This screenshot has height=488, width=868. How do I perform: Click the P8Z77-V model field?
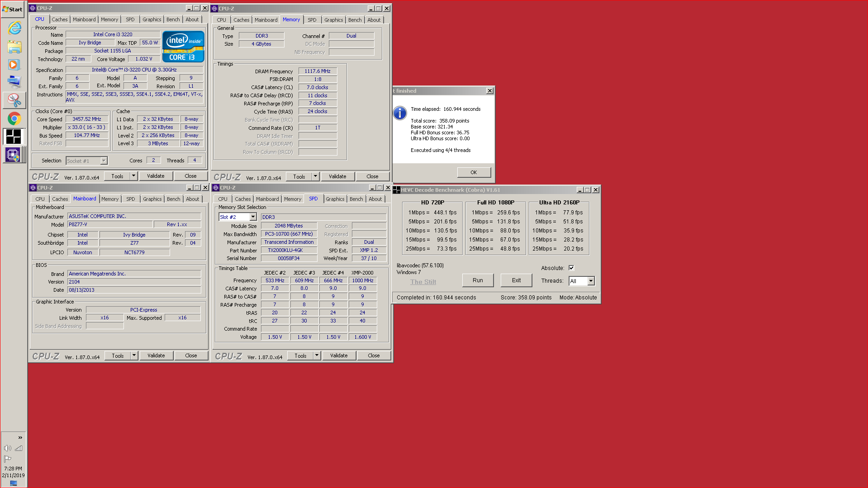click(x=110, y=224)
